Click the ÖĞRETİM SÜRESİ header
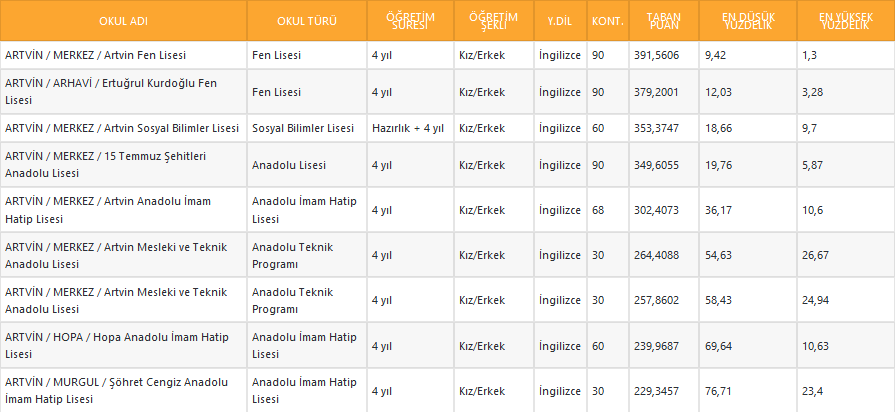Screen dimensions: 895x412 click(x=409, y=21)
